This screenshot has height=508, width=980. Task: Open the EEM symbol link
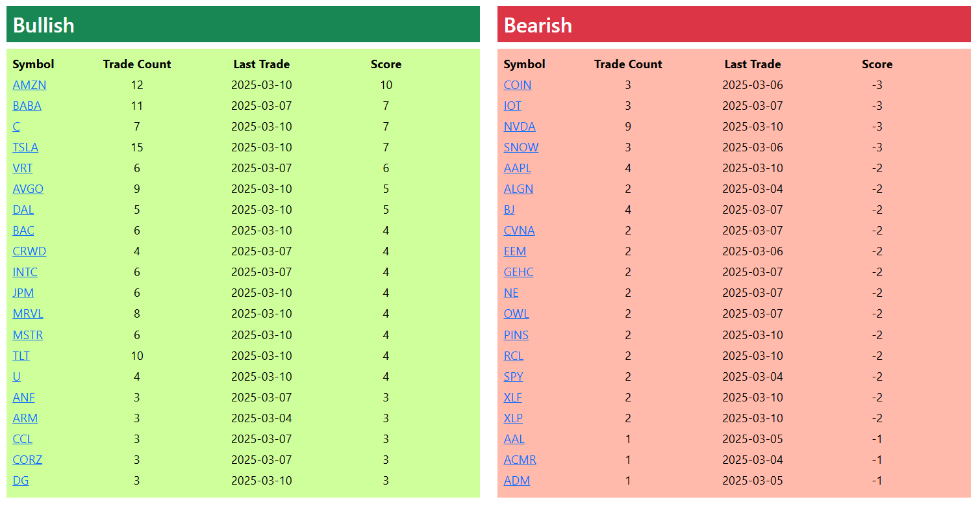tap(515, 251)
